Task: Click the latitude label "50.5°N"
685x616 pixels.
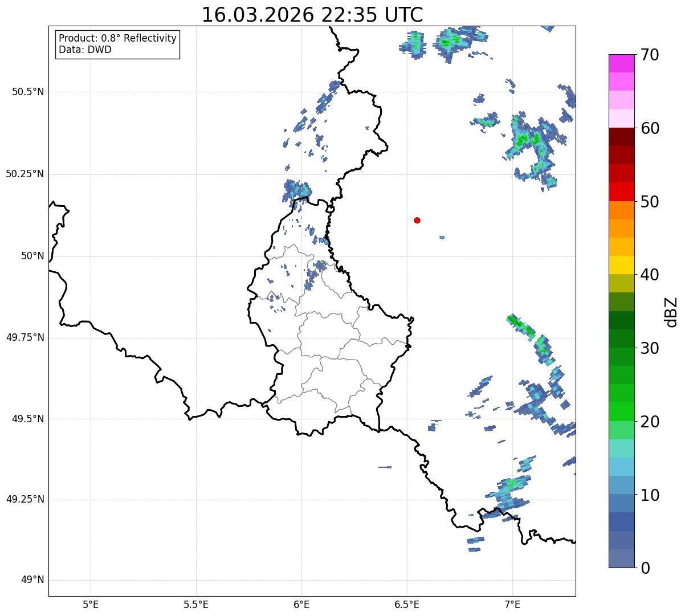Action: (x=27, y=92)
